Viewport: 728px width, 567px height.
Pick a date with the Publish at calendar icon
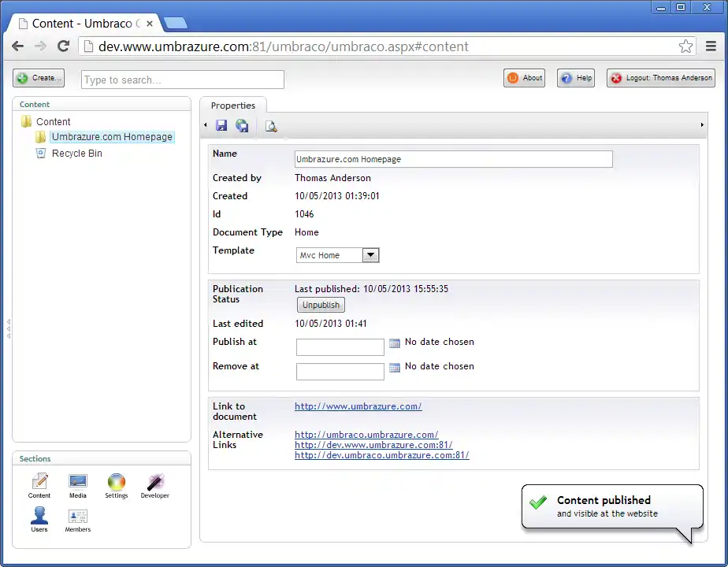(x=394, y=343)
